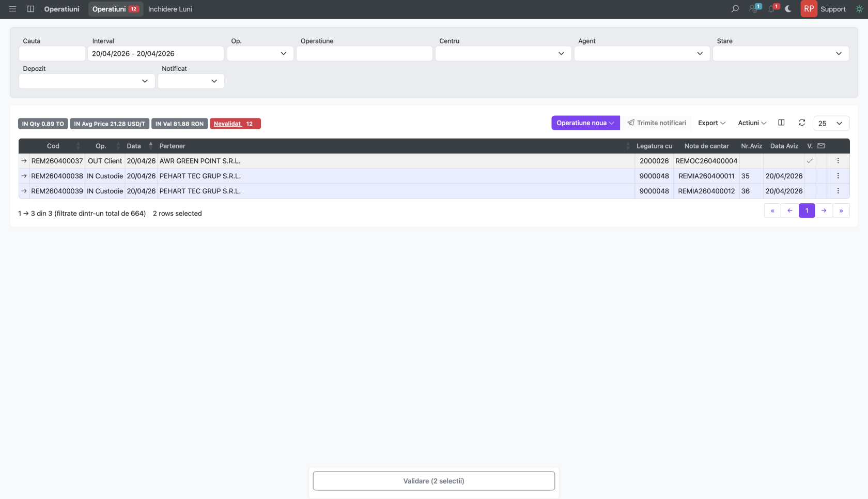Go to next page arrow
The width and height of the screenshot is (868, 499).
(x=824, y=210)
